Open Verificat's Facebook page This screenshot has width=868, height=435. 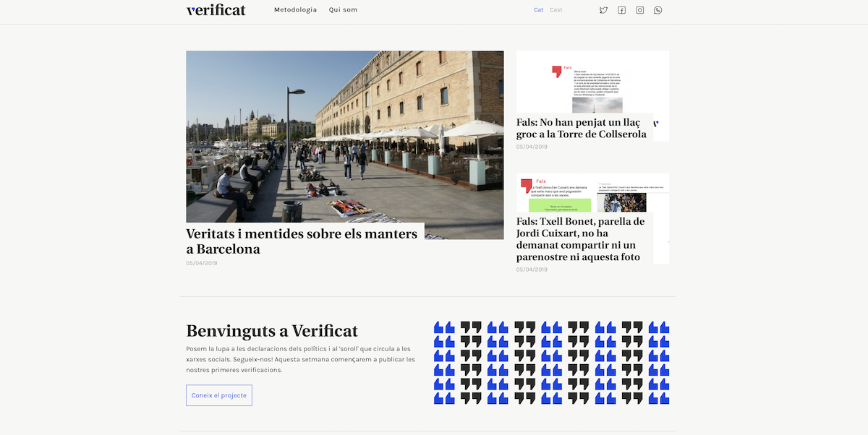point(621,10)
